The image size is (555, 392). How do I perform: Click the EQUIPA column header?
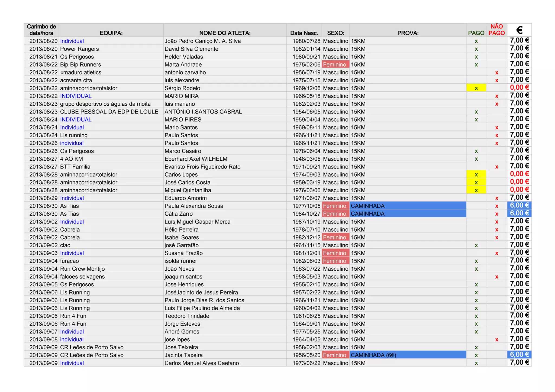tap(111, 33)
